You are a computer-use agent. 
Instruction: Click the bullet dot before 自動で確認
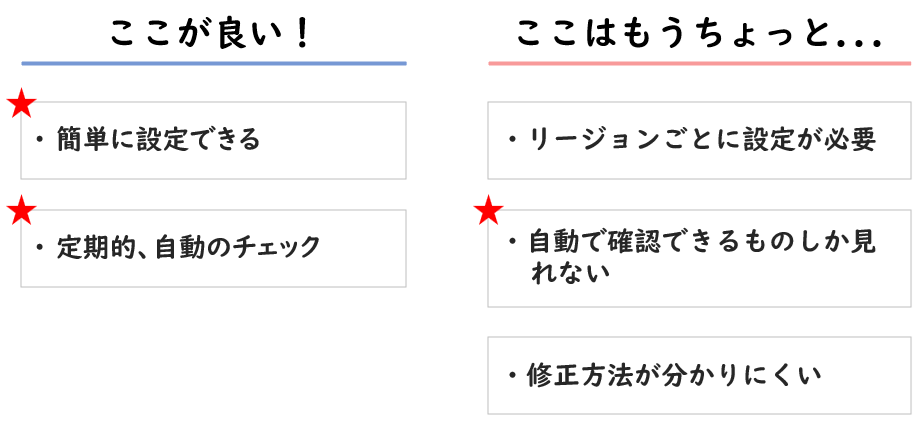tap(513, 242)
